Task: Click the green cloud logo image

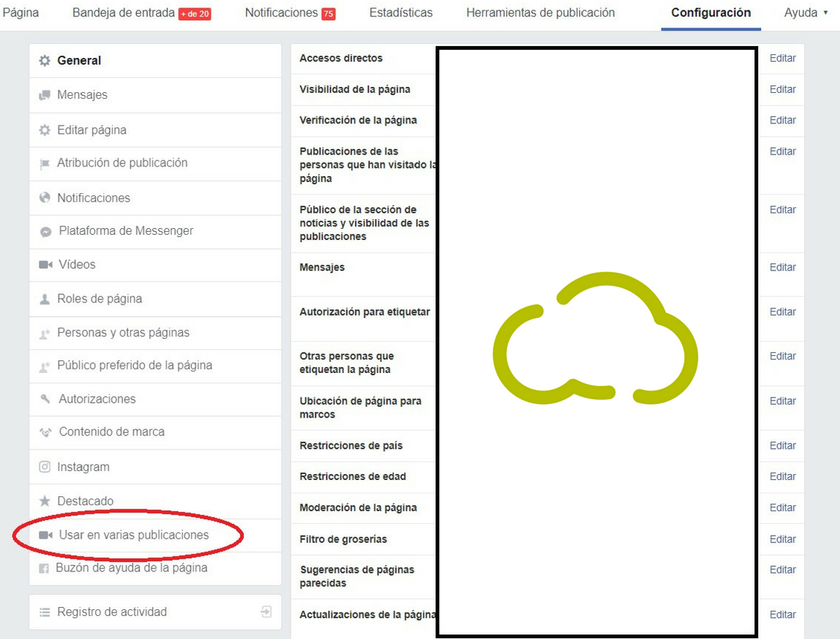Action: [x=595, y=339]
